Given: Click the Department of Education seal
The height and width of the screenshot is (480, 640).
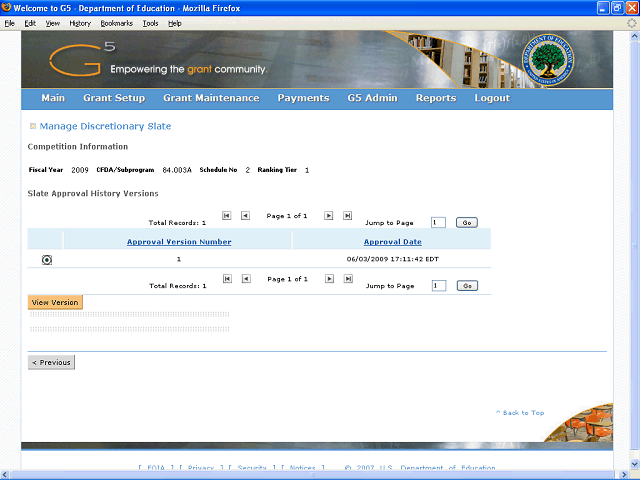Looking at the screenshot, I should 548,60.
